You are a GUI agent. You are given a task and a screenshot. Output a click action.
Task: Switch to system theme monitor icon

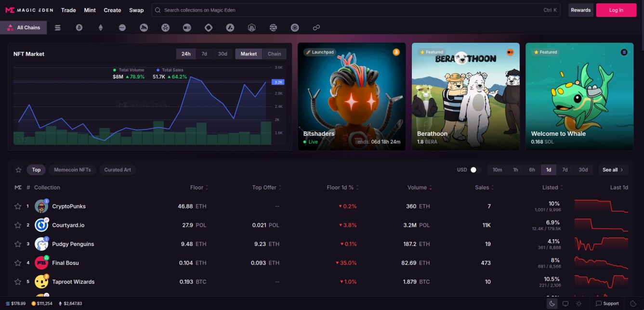[x=565, y=304]
